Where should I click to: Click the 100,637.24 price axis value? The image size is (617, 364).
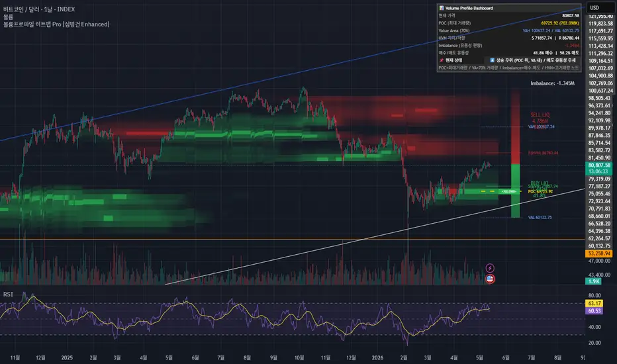pos(600,91)
